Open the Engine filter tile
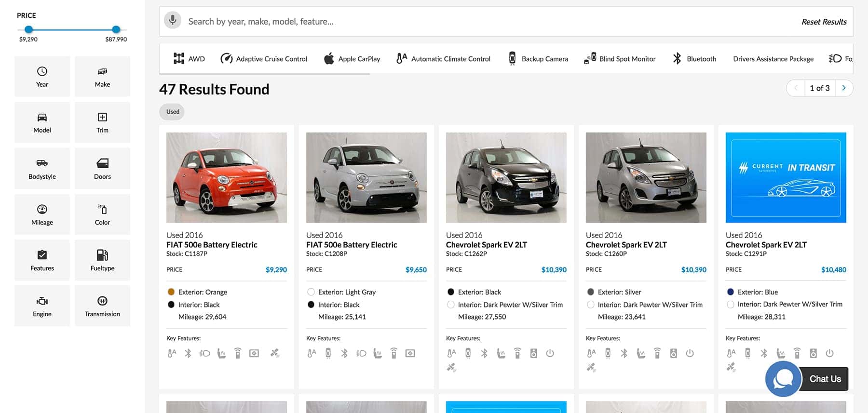 [x=42, y=306]
